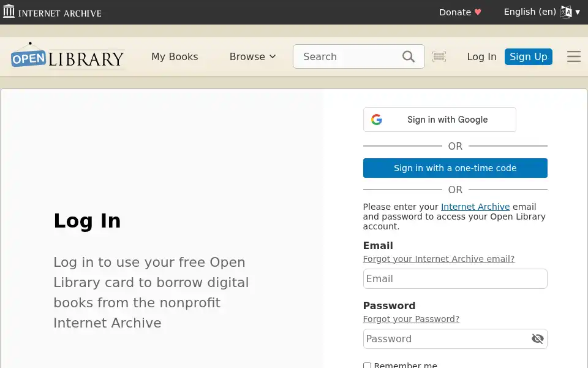This screenshot has height=368, width=588.
Task: Expand the Browse dropdown
Action: tap(252, 56)
